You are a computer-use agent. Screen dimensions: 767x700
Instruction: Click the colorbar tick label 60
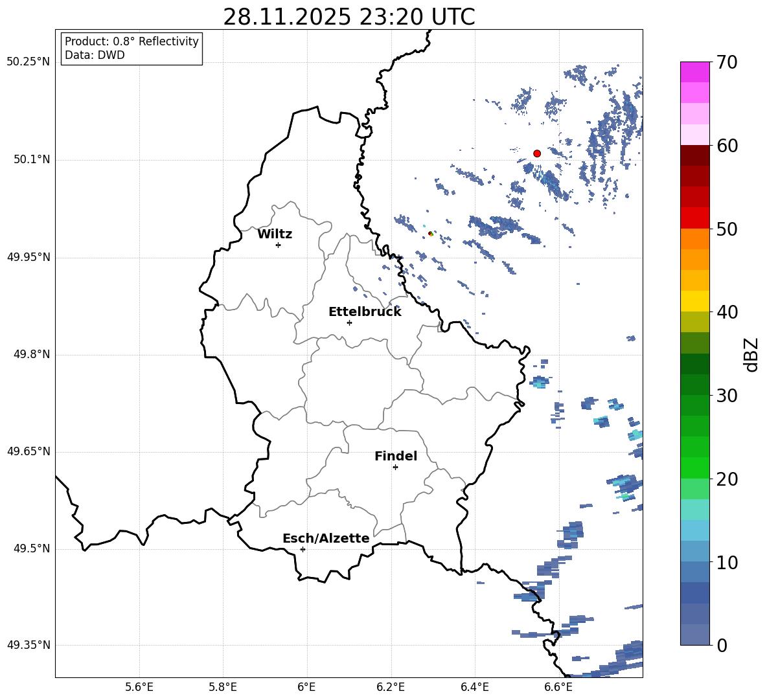pos(727,146)
